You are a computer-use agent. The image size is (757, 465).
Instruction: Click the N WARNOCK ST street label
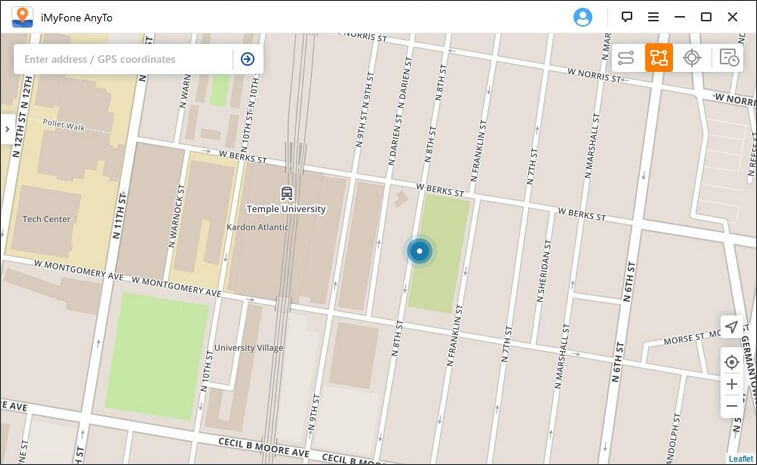176,216
